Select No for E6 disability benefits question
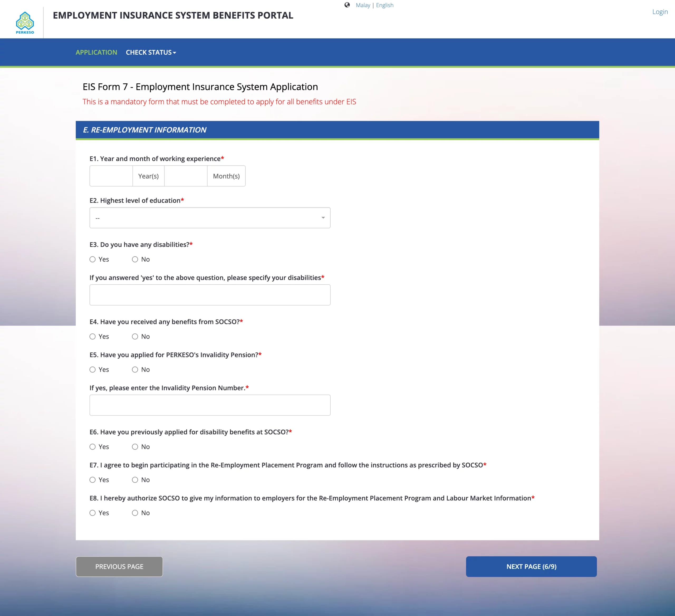This screenshot has width=675, height=616. tap(135, 447)
